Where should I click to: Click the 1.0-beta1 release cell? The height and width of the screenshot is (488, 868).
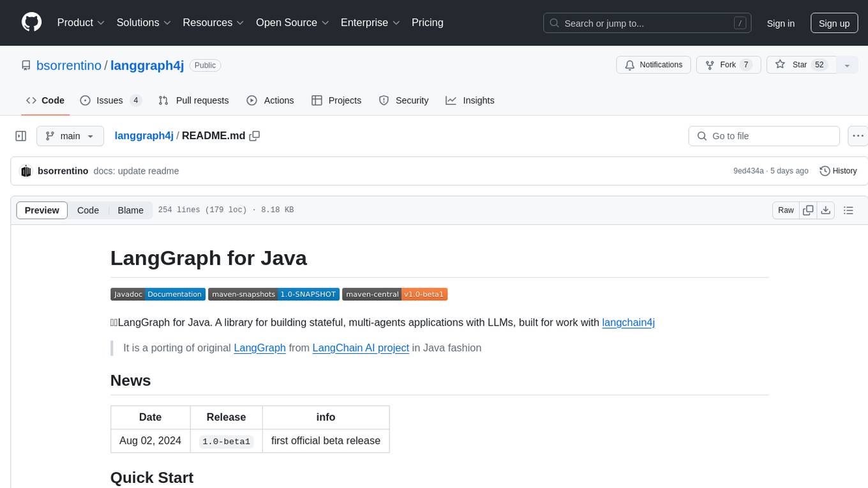pyautogui.click(x=226, y=441)
